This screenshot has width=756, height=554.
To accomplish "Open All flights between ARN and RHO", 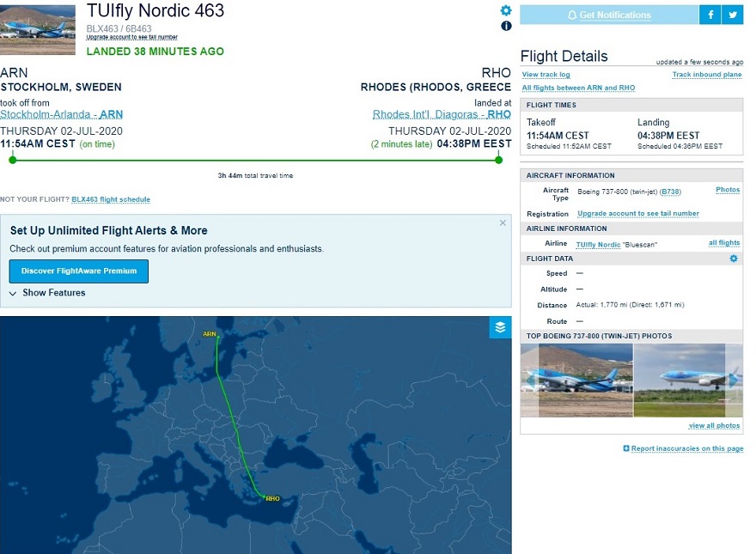I will pyautogui.click(x=578, y=88).
